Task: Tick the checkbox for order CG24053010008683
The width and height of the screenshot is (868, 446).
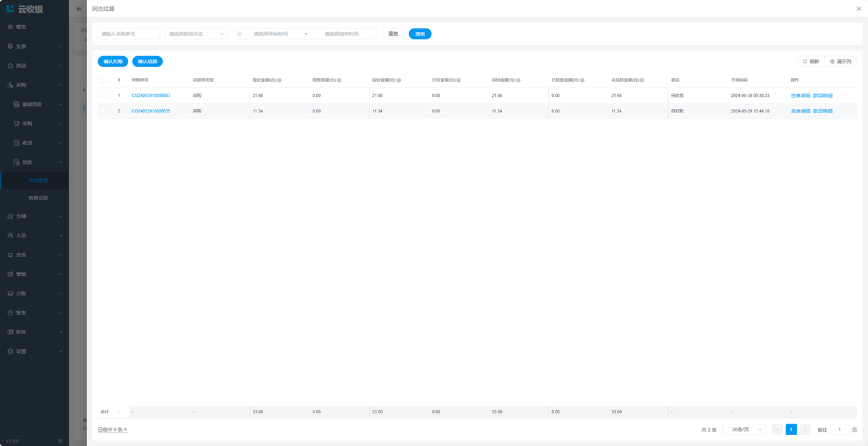Action: pyautogui.click(x=103, y=96)
